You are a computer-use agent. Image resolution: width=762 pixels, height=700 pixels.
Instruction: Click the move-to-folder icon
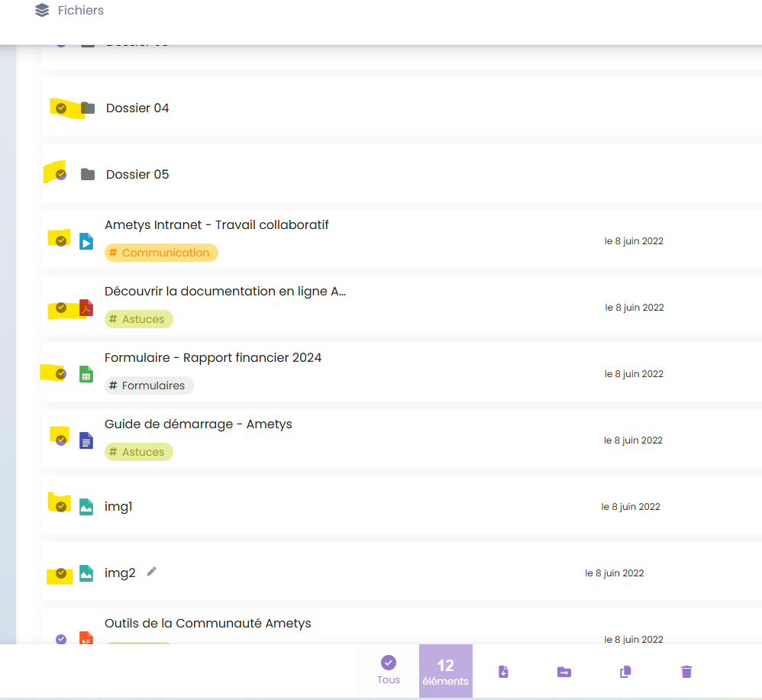[563, 672]
